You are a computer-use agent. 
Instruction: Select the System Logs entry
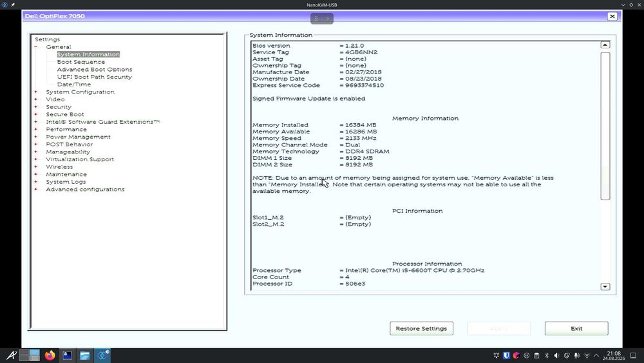click(66, 182)
